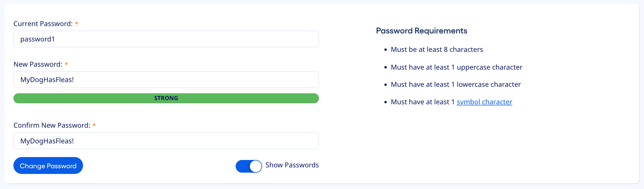Click the Current Password input field
Screen dimensions: 644x189
click(x=166, y=39)
